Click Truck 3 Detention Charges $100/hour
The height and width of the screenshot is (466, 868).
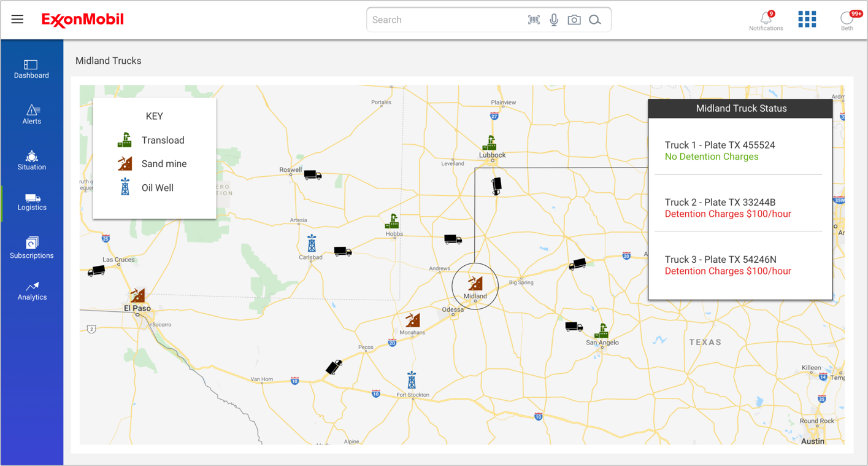click(728, 271)
